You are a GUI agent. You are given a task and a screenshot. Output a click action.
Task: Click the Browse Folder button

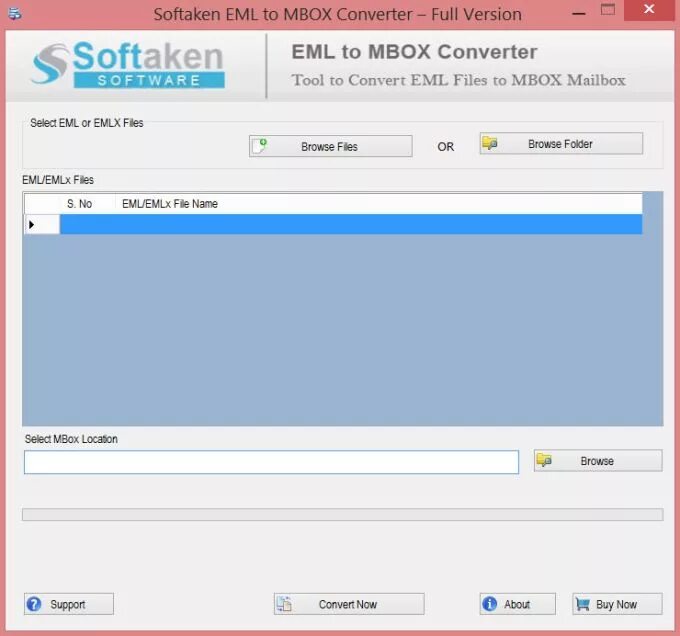click(x=561, y=144)
